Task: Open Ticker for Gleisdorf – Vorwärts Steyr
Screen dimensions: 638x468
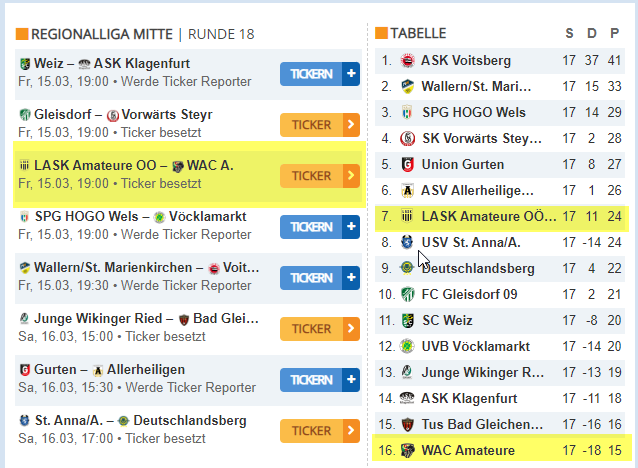Action: [319, 124]
